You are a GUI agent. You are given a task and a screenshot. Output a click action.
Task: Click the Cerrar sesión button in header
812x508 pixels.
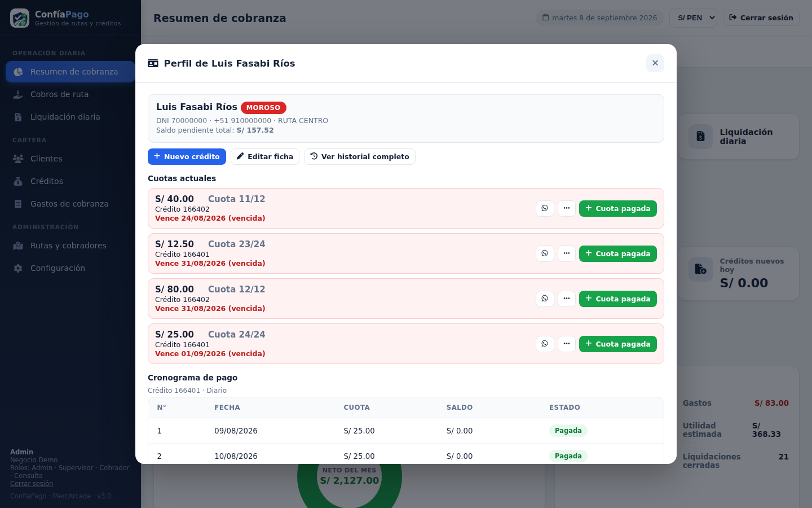[761, 17]
